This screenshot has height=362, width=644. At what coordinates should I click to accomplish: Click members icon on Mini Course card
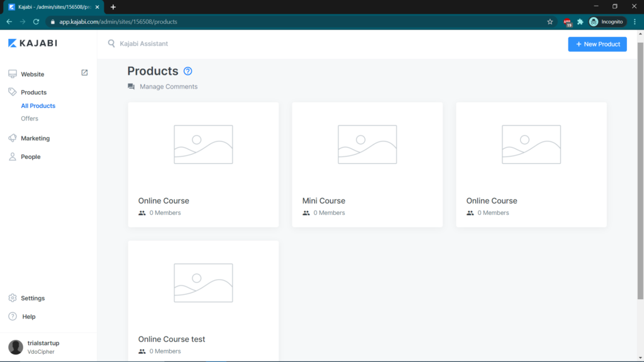[x=306, y=213]
